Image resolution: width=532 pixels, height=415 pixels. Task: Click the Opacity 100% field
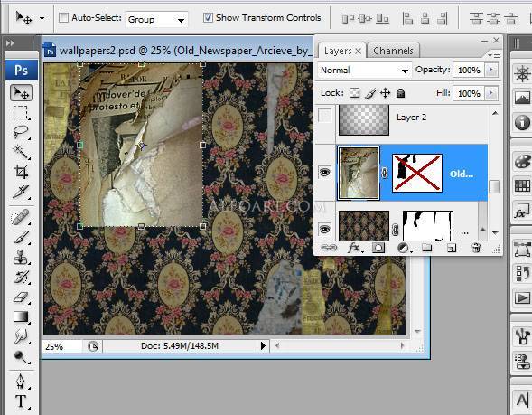point(469,71)
